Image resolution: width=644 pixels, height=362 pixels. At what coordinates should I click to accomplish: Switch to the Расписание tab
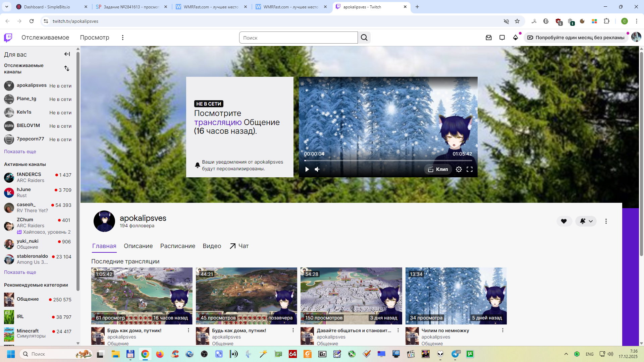(177, 246)
